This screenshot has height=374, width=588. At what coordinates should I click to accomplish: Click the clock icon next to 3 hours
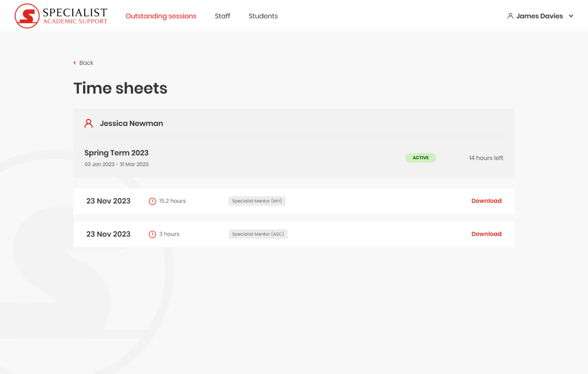click(x=152, y=234)
